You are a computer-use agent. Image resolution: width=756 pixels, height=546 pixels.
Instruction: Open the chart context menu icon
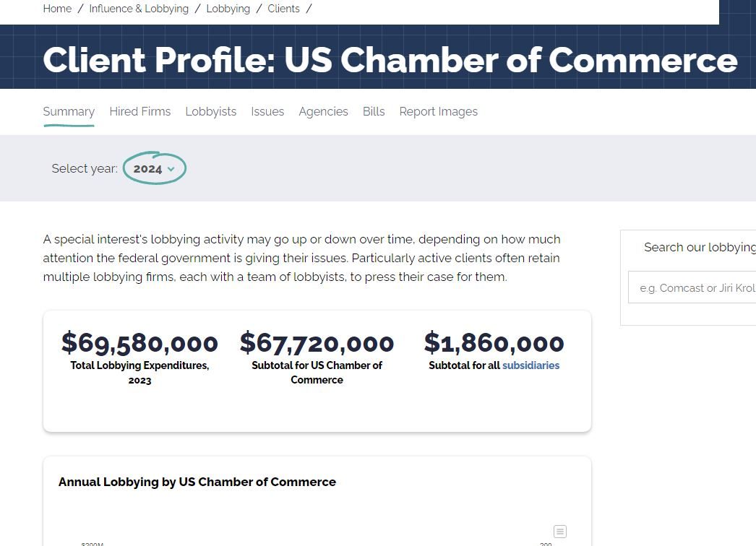pyautogui.click(x=560, y=532)
